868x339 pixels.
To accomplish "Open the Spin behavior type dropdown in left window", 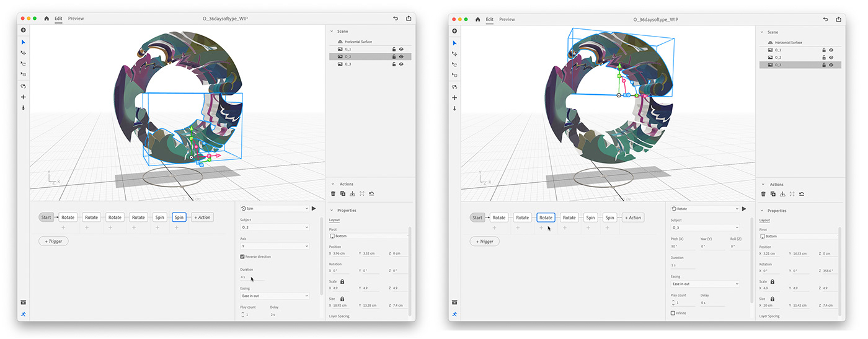I will point(274,209).
